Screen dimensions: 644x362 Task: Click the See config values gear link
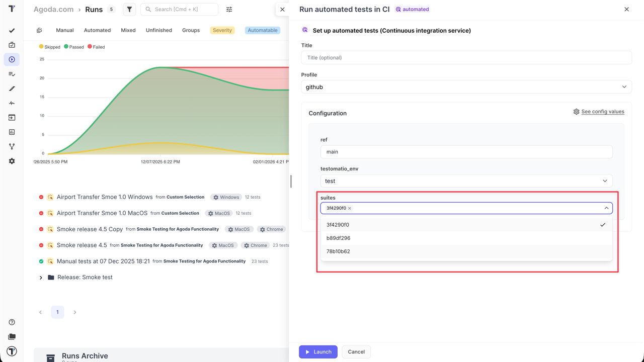[x=599, y=111]
